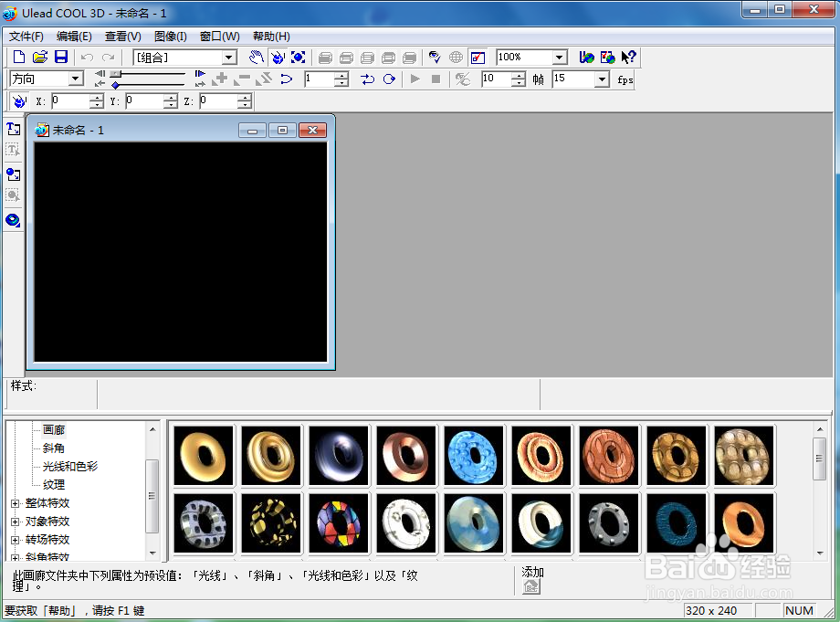
Task: Save project with floppy disk icon
Action: click(61, 57)
